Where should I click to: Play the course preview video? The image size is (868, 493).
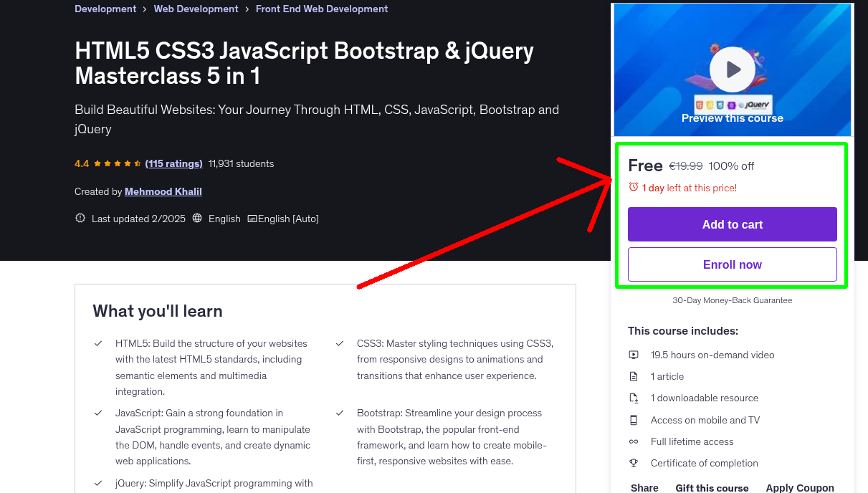732,70
